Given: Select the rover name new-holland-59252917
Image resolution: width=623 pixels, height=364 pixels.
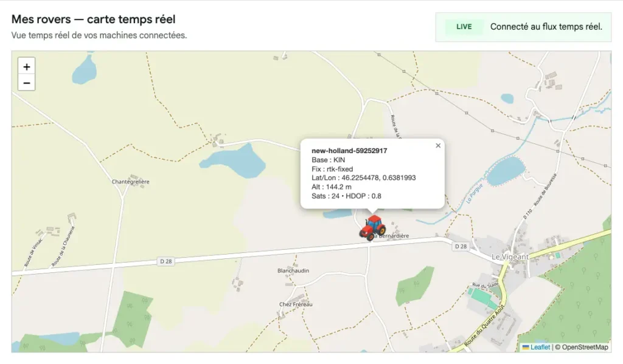Looking at the screenshot, I should point(349,151).
